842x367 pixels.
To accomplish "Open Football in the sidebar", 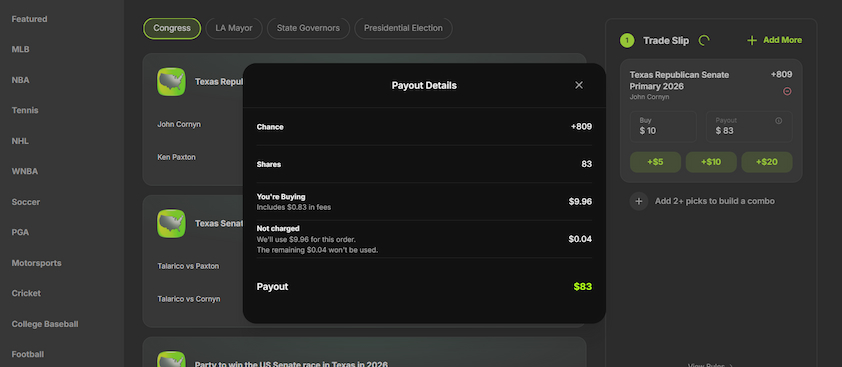I will [28, 354].
